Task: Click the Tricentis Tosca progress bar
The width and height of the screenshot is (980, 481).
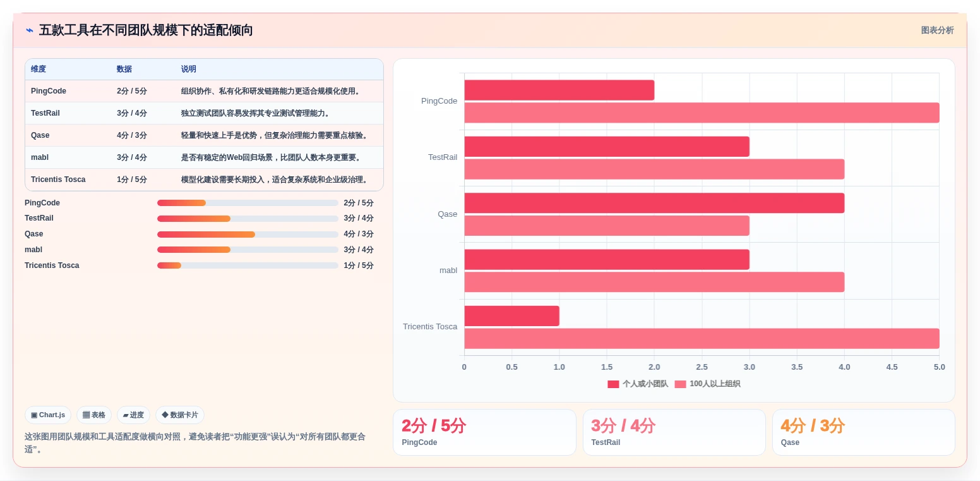Action: [248, 265]
